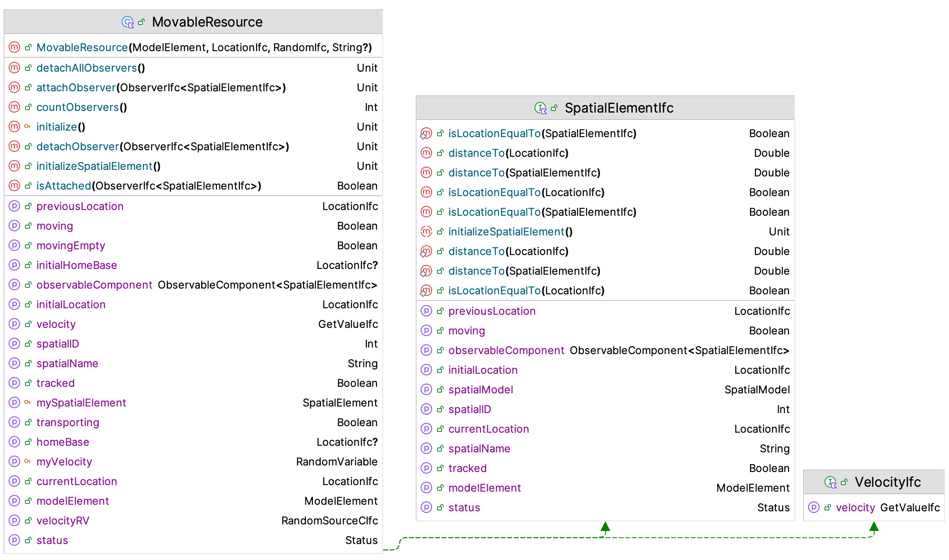The height and width of the screenshot is (560, 949).
Task: Click the MovableResource class icon in header
Action: [128, 22]
